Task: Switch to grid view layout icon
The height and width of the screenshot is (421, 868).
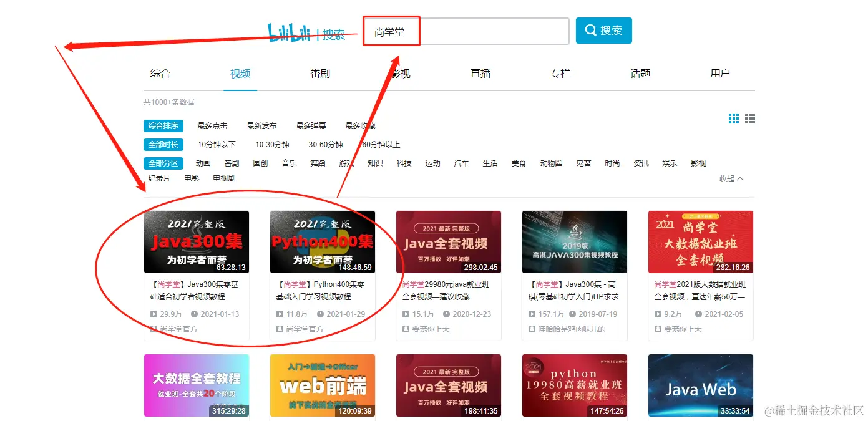Action: (733, 118)
